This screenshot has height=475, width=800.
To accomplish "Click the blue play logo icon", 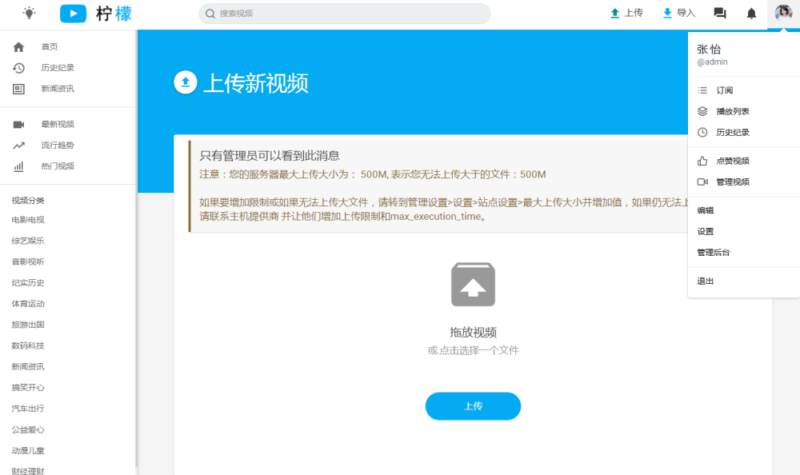I will [x=73, y=13].
